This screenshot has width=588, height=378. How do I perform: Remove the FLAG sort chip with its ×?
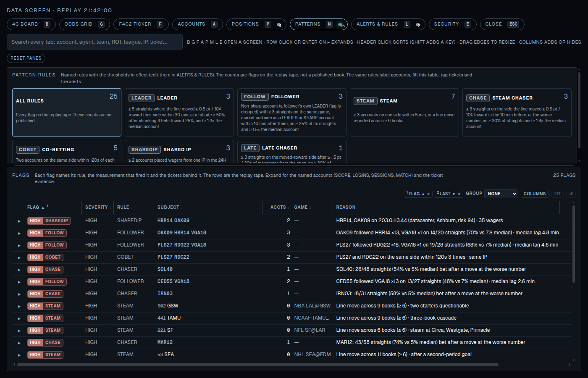(428, 194)
